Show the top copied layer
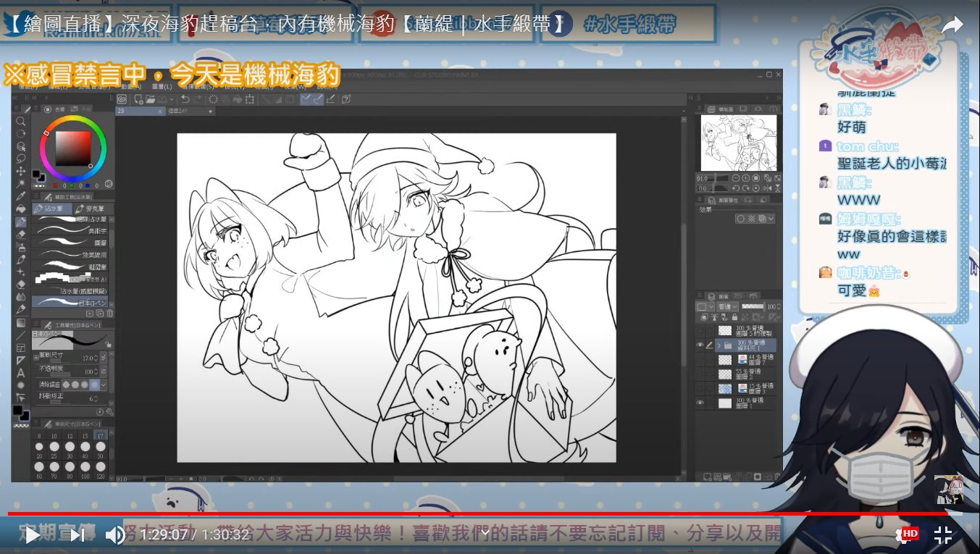This screenshot has width=980, height=554. click(x=700, y=330)
